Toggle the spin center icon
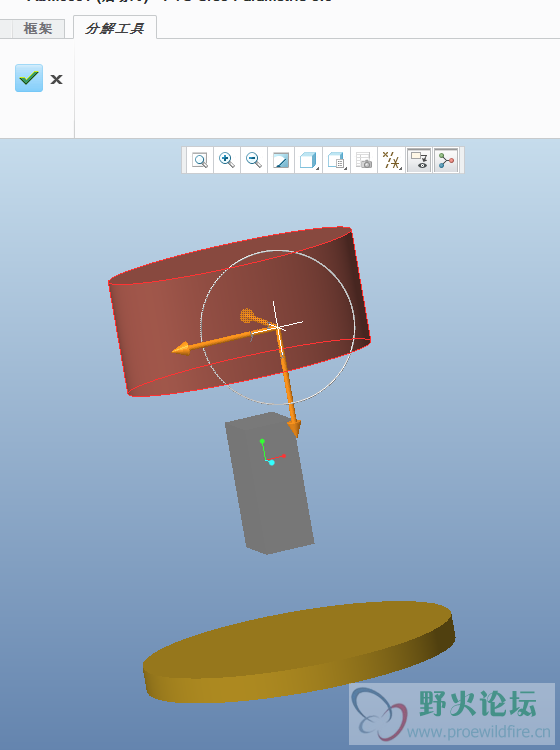 click(x=446, y=160)
